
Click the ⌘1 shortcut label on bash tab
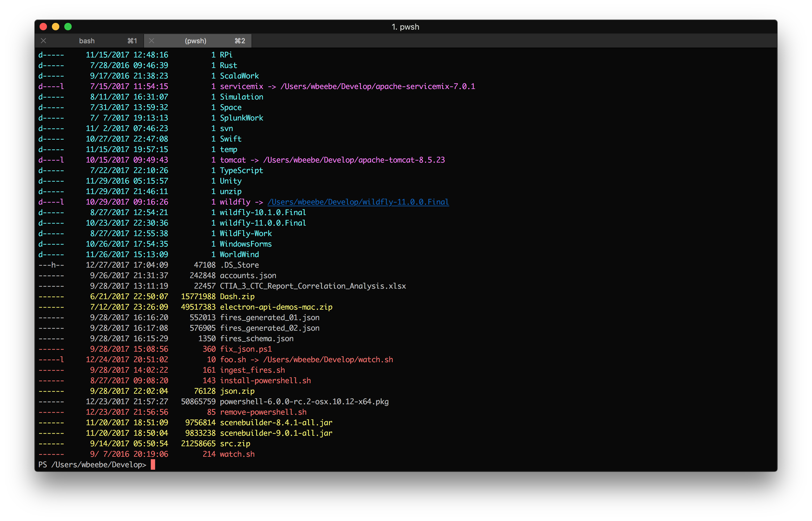tap(132, 40)
